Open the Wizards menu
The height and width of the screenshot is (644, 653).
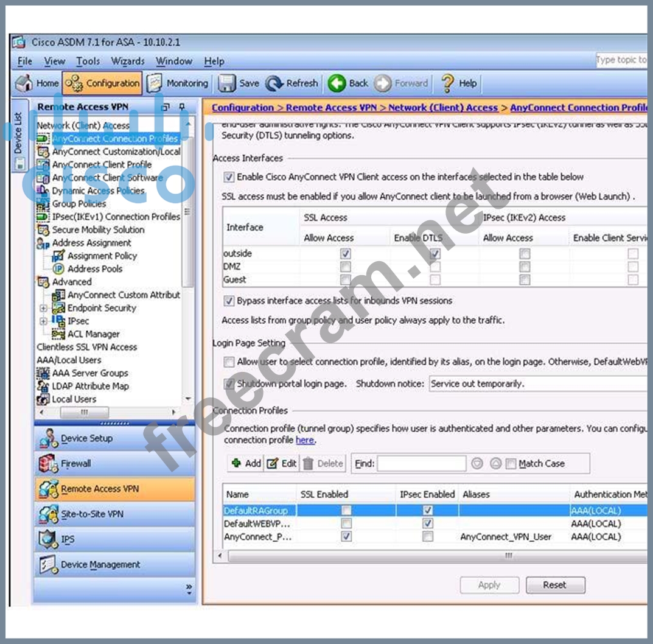pyautogui.click(x=128, y=61)
